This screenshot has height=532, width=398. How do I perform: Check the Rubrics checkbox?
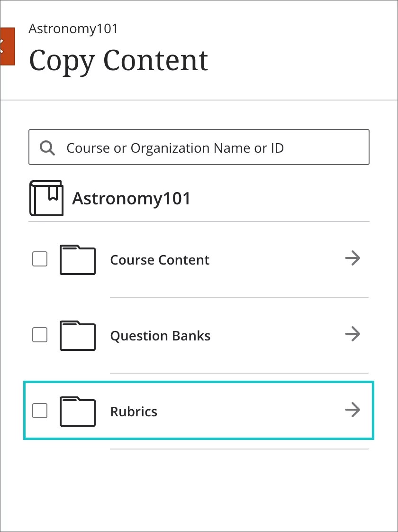click(39, 411)
